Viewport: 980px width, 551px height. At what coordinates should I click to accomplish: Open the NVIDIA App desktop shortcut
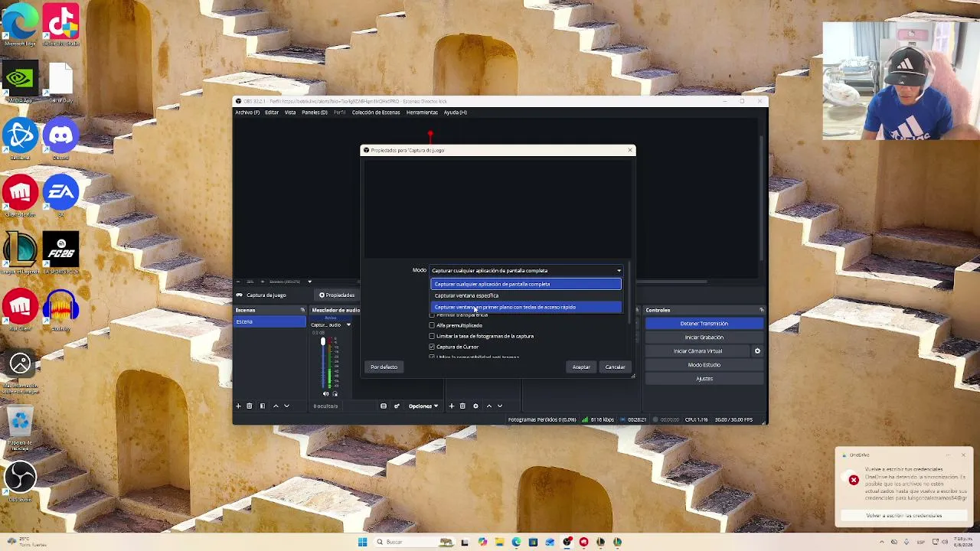click(20, 81)
